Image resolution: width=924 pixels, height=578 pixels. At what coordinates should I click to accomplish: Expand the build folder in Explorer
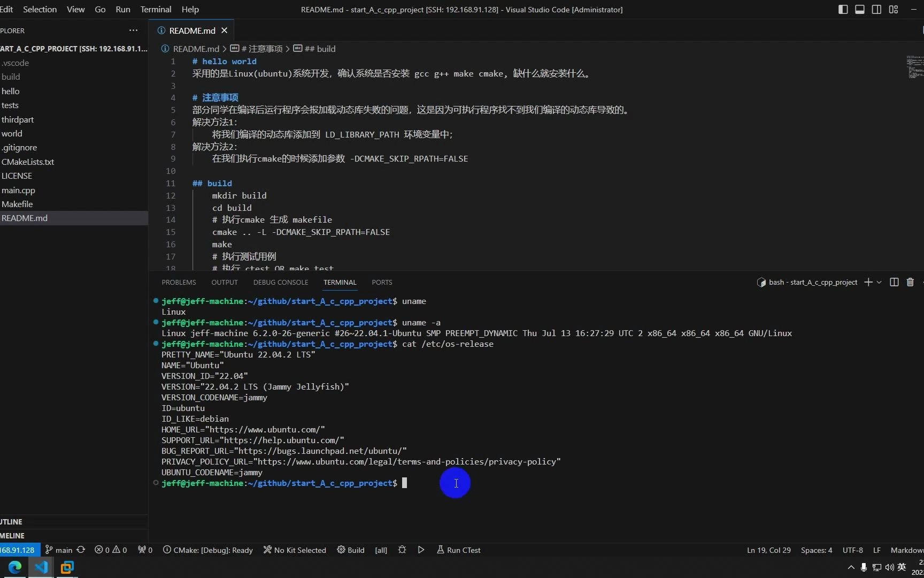click(11, 77)
